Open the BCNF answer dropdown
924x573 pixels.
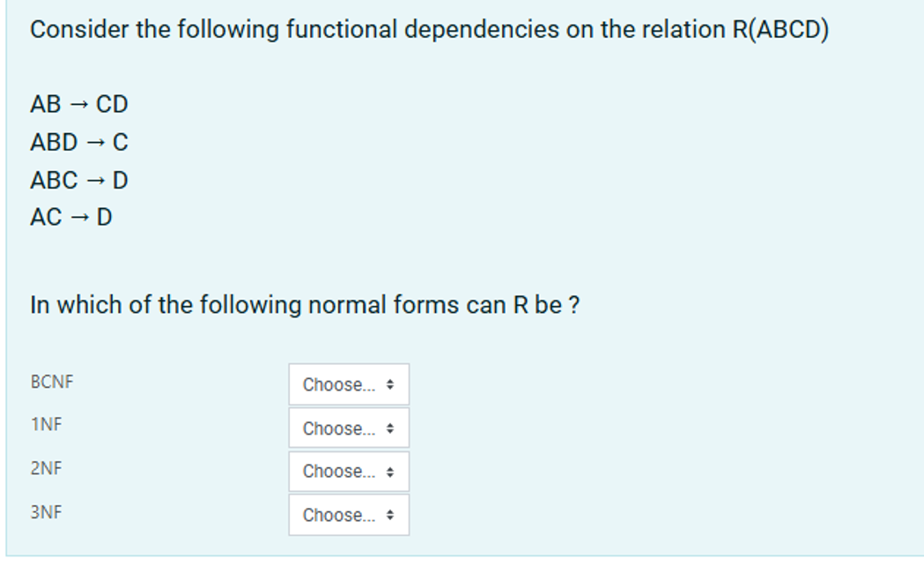tap(348, 384)
